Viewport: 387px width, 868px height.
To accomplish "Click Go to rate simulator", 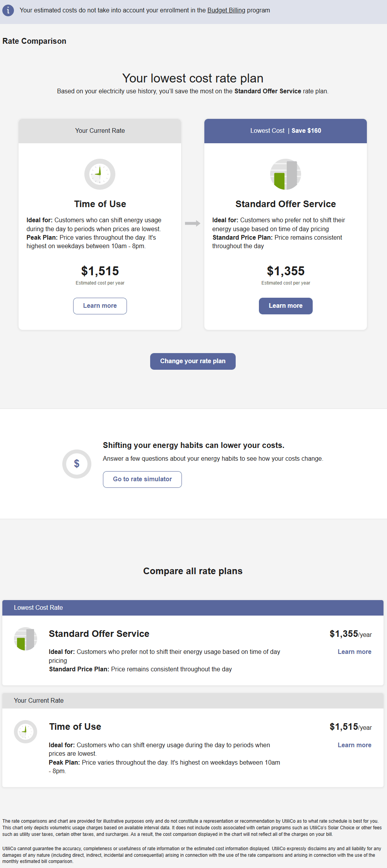I will coord(142,479).
